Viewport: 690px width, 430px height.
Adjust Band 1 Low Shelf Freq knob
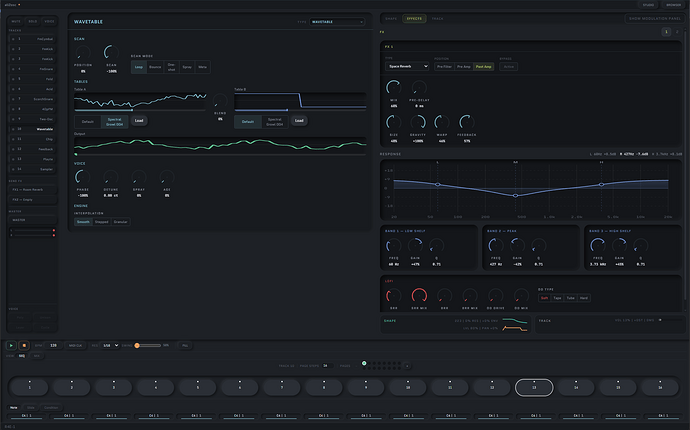393,246
